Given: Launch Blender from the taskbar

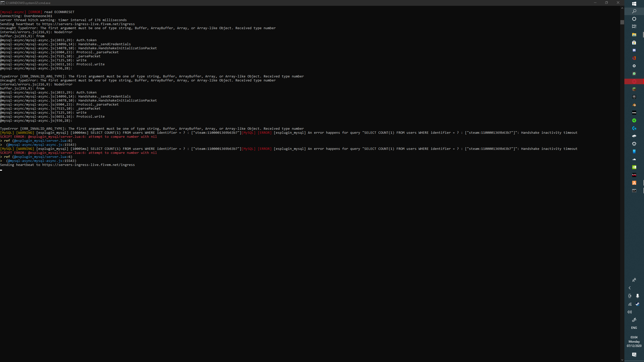Looking at the screenshot, I should point(634,105).
